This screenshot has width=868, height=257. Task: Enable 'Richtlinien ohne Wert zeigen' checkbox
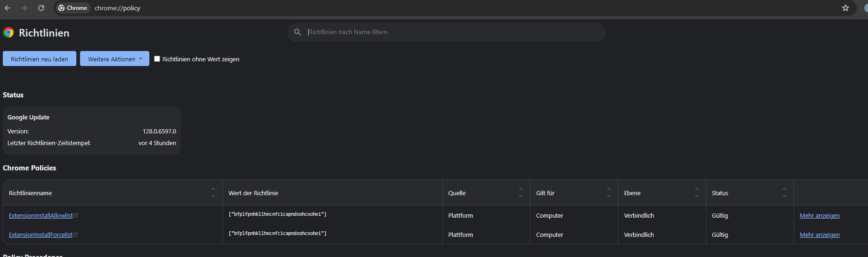click(x=157, y=59)
